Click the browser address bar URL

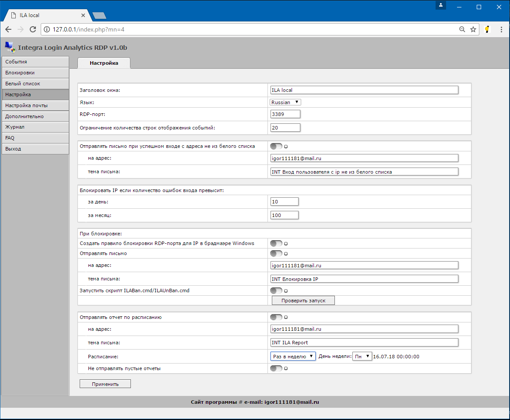pos(88,29)
